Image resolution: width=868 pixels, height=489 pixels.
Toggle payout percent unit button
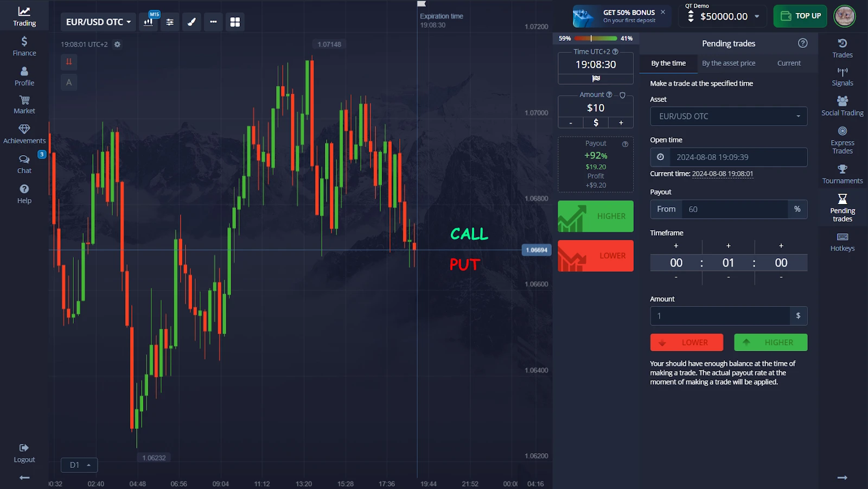[x=797, y=209]
